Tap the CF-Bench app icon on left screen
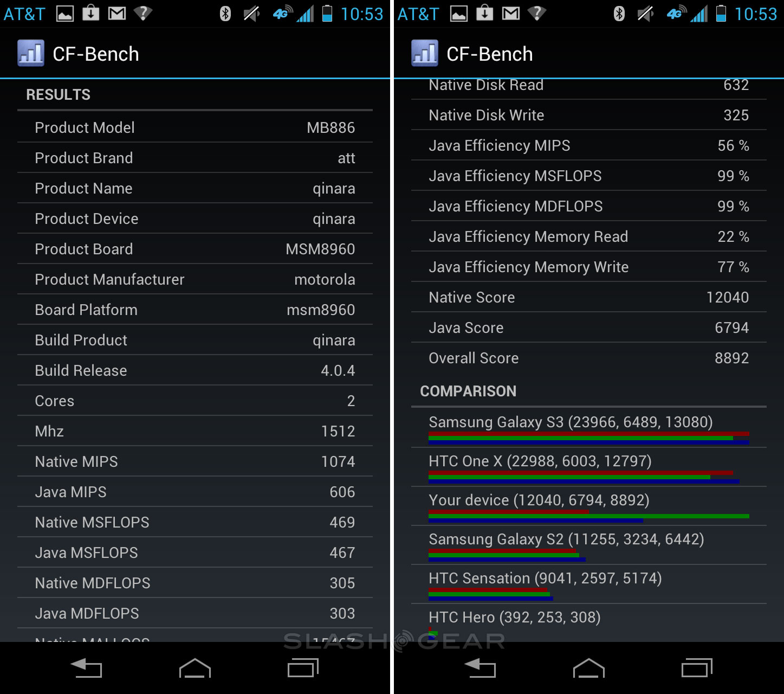Screen dimensions: 784x694 coord(31,54)
